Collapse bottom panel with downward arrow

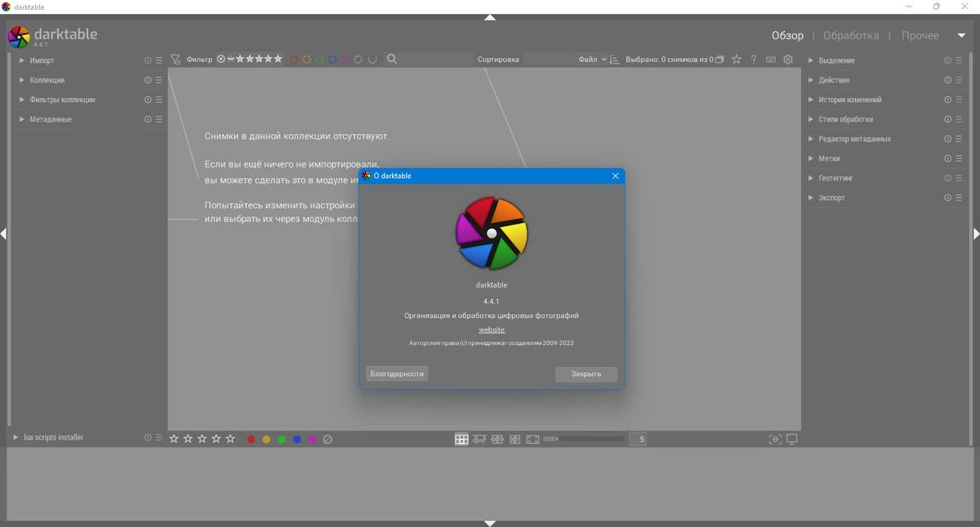pos(490,523)
